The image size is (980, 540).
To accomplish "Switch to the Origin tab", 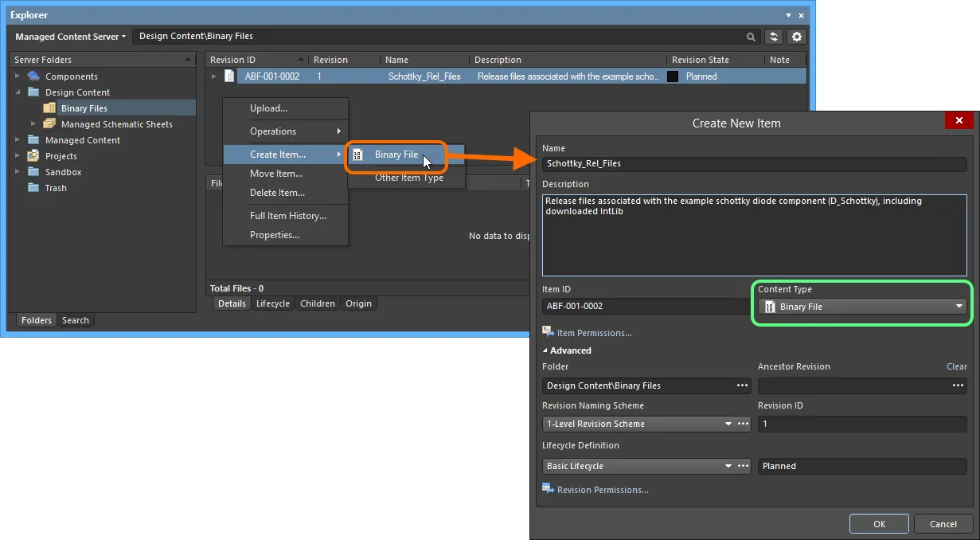I will click(359, 303).
